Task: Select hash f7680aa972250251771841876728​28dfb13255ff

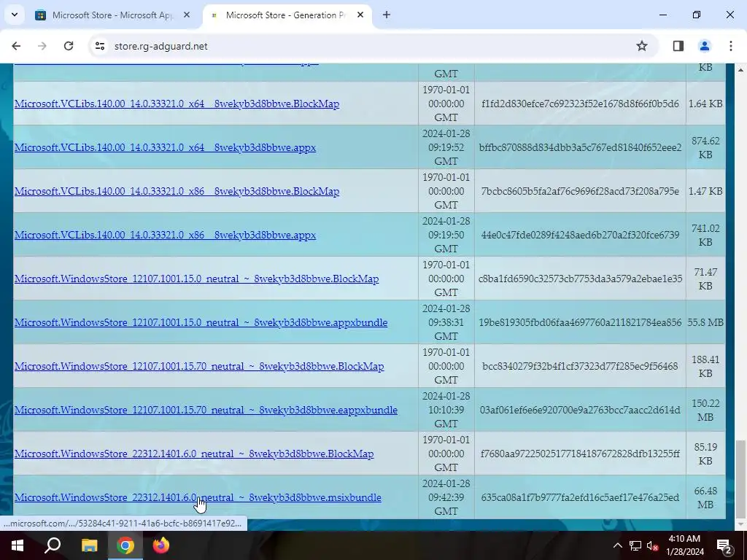Action: pyautogui.click(x=580, y=454)
